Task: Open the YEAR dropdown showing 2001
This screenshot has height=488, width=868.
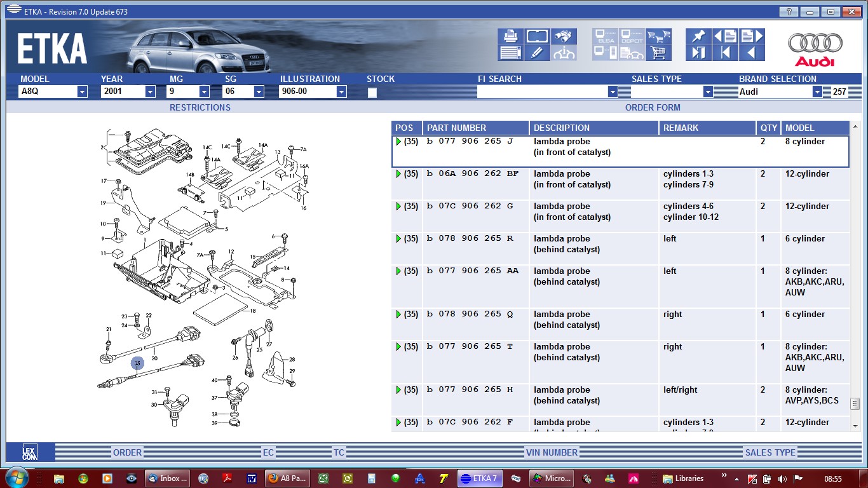Action: tap(150, 91)
